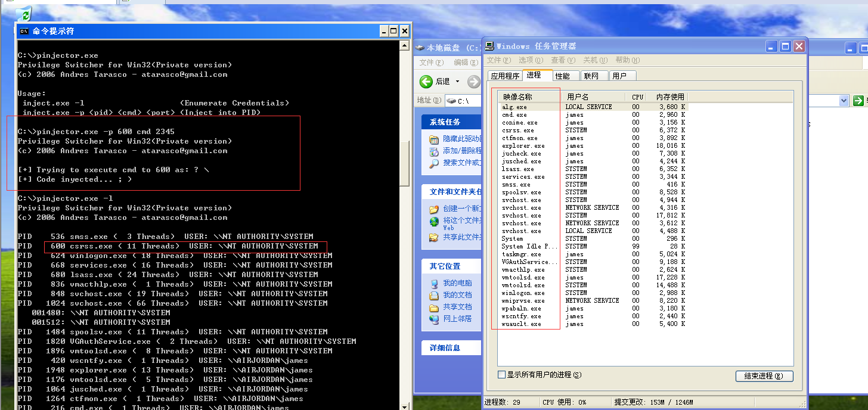Open Explorer window 编辑(E) menu
Image resolution: width=868 pixels, height=410 pixels.
[x=465, y=63]
